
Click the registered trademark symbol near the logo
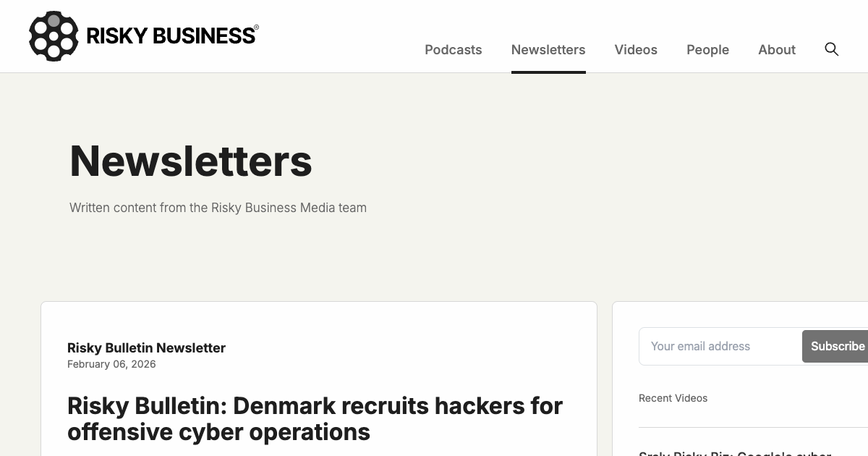point(255,28)
